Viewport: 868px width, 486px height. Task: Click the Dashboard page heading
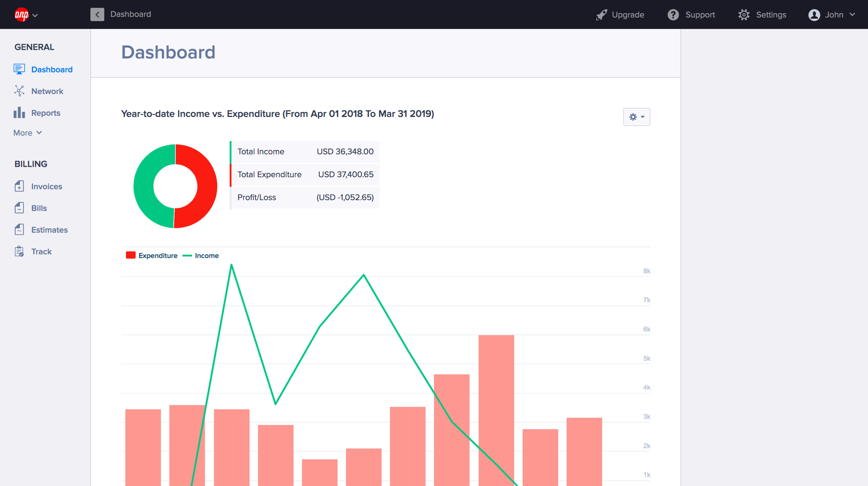(x=168, y=52)
